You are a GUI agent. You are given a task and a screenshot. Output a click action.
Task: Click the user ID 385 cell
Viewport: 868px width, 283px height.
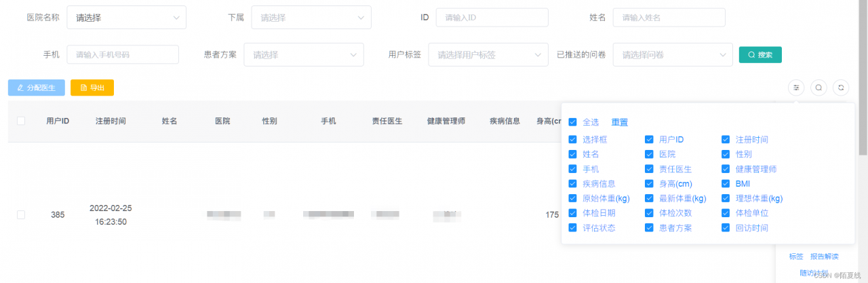58,215
